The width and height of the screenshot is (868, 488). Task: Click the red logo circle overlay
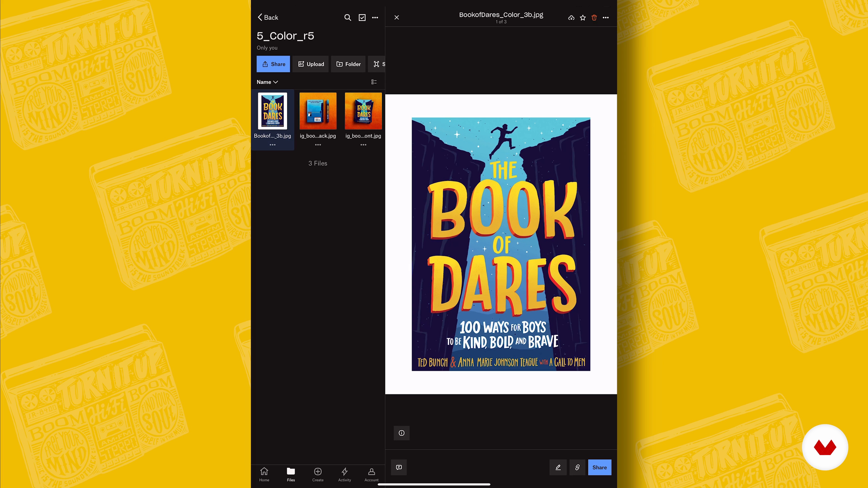pyautogui.click(x=825, y=447)
